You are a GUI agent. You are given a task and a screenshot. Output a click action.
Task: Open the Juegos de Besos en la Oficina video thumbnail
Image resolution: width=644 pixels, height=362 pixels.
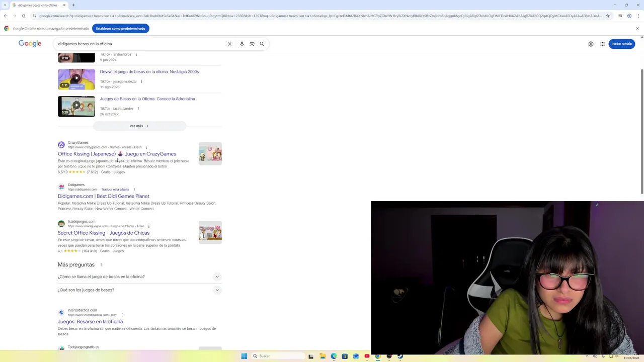coord(76,107)
